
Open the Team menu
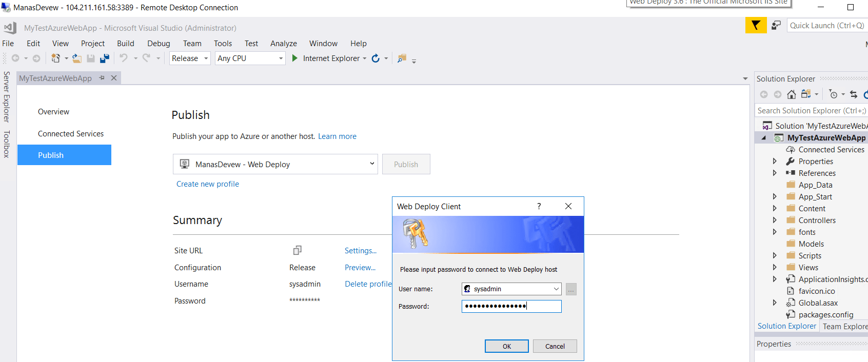point(192,44)
